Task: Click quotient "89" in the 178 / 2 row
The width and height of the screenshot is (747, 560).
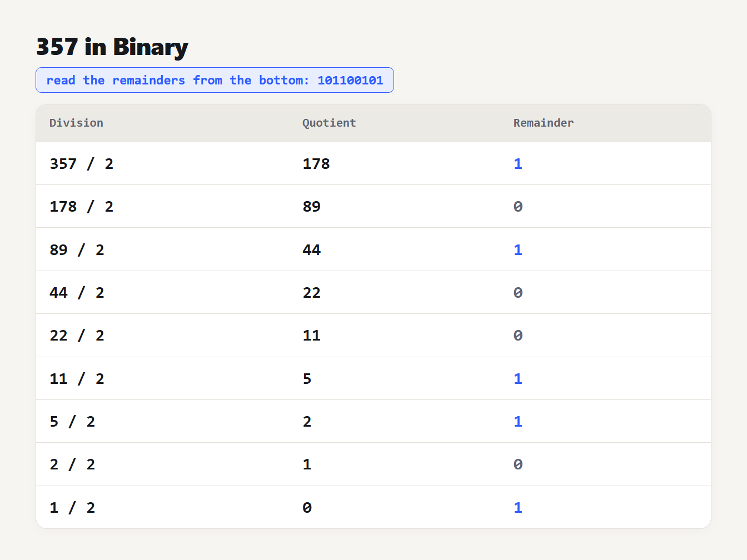Action: tap(312, 207)
